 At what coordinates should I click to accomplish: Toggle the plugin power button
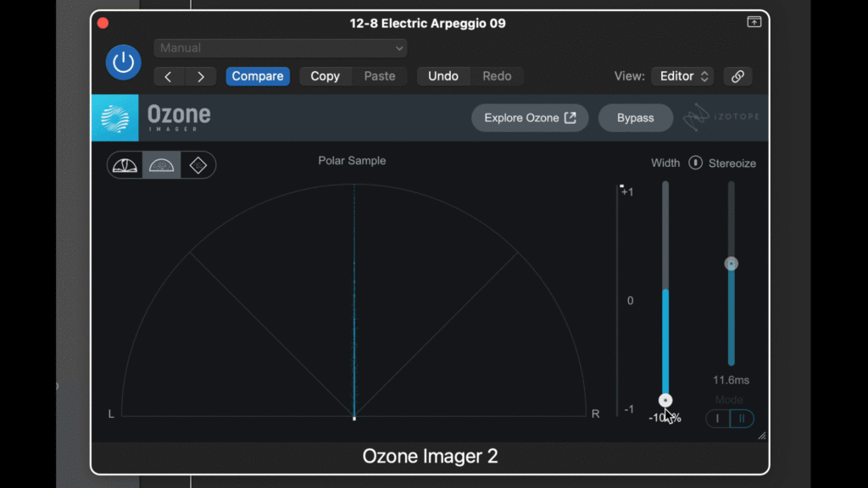[x=124, y=63]
